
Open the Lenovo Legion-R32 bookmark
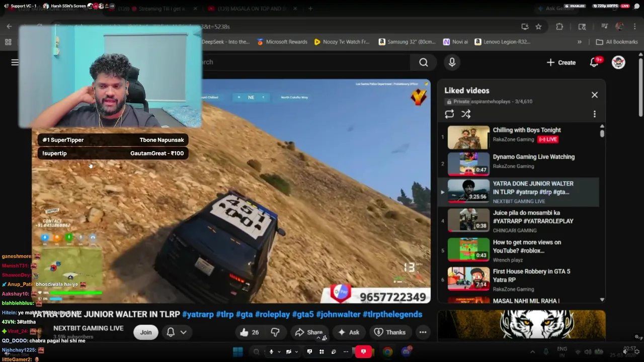tap(502, 42)
